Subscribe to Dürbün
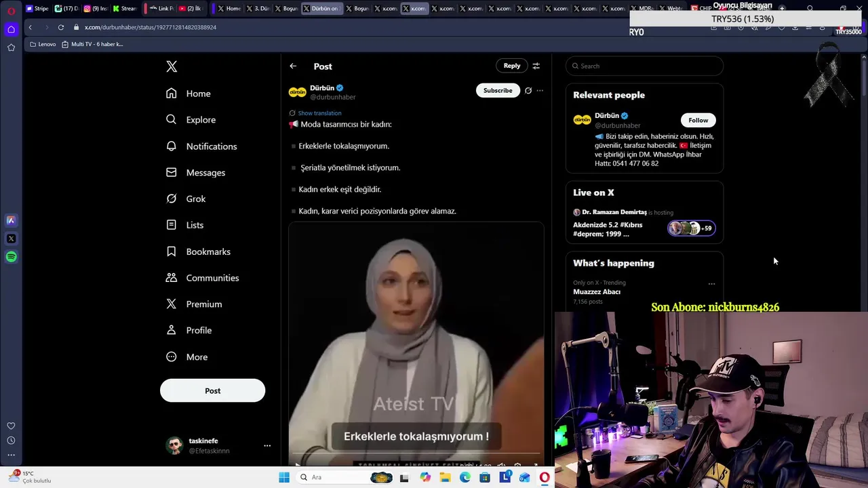The width and height of the screenshot is (868, 488). tap(498, 90)
